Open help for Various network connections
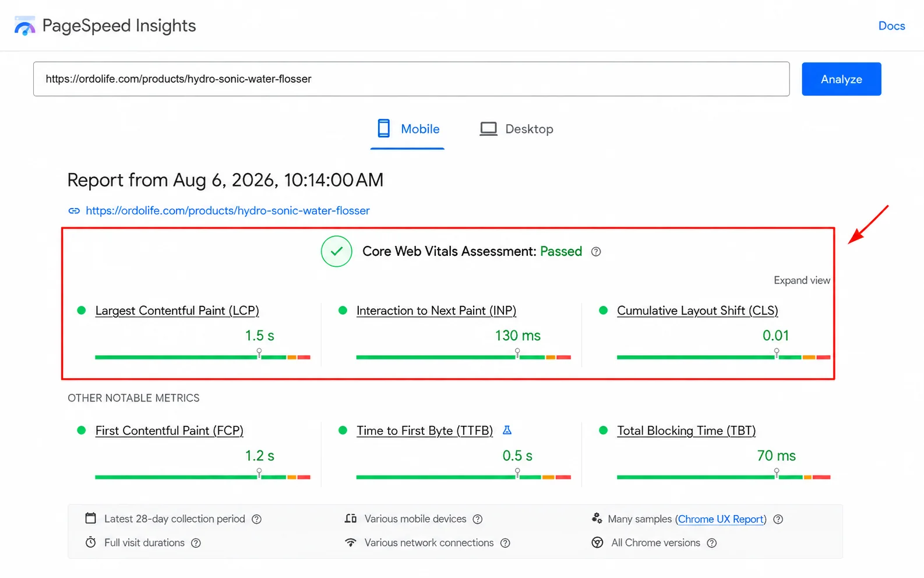This screenshot has height=578, width=924. 505,543
